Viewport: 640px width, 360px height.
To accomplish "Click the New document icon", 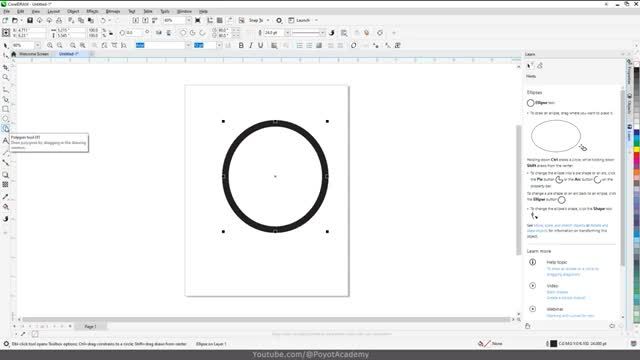I will coord(5,20).
